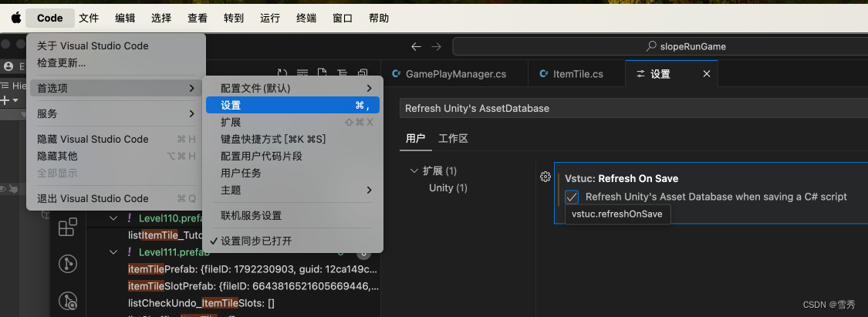The height and width of the screenshot is (317, 868).
Task: Open the 终端 menu
Action: 306,19
